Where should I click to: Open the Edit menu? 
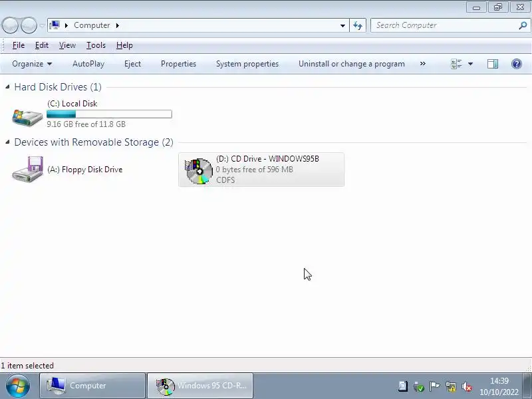42,45
